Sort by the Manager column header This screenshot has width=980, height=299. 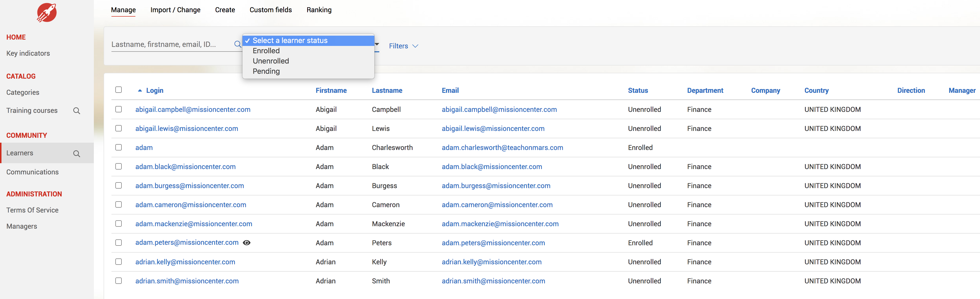coord(962,91)
